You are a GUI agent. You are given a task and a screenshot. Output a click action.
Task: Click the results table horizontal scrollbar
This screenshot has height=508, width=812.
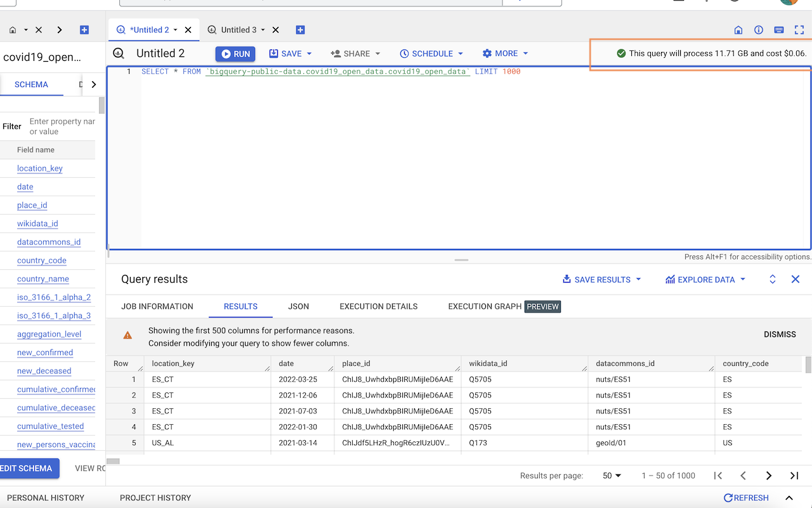[113, 461]
